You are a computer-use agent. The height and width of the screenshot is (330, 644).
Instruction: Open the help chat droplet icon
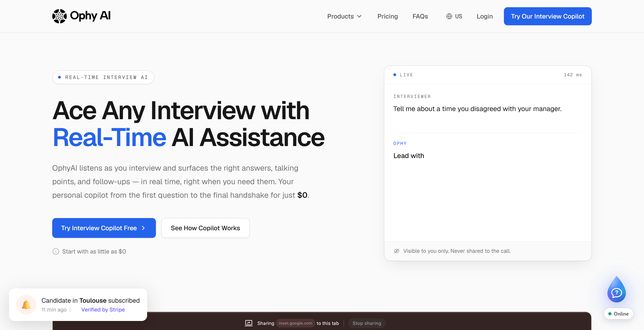(616, 290)
